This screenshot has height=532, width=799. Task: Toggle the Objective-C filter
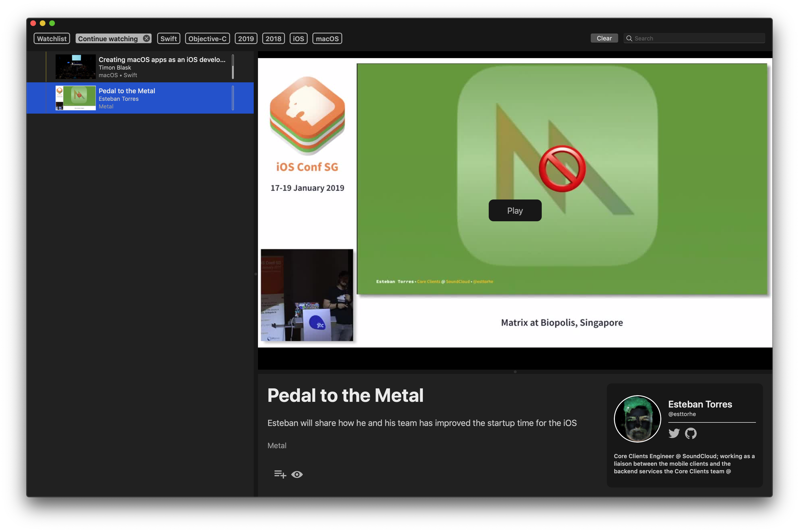pyautogui.click(x=207, y=38)
